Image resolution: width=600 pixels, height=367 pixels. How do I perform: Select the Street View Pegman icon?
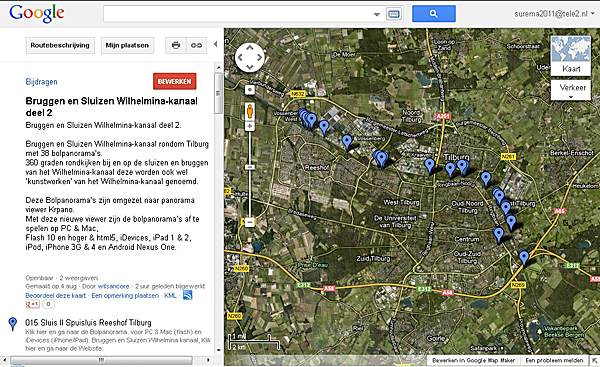click(249, 111)
